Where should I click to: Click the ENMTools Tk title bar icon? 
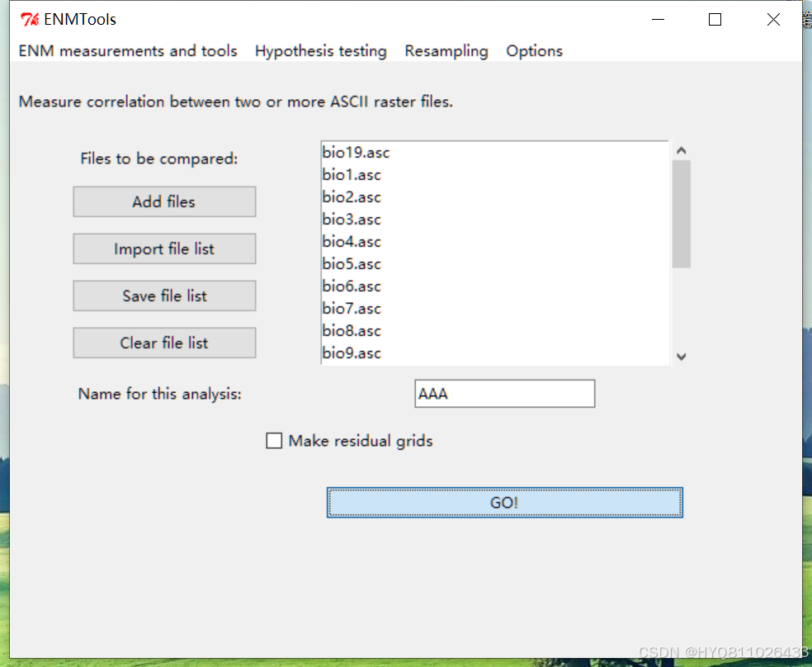[30, 20]
